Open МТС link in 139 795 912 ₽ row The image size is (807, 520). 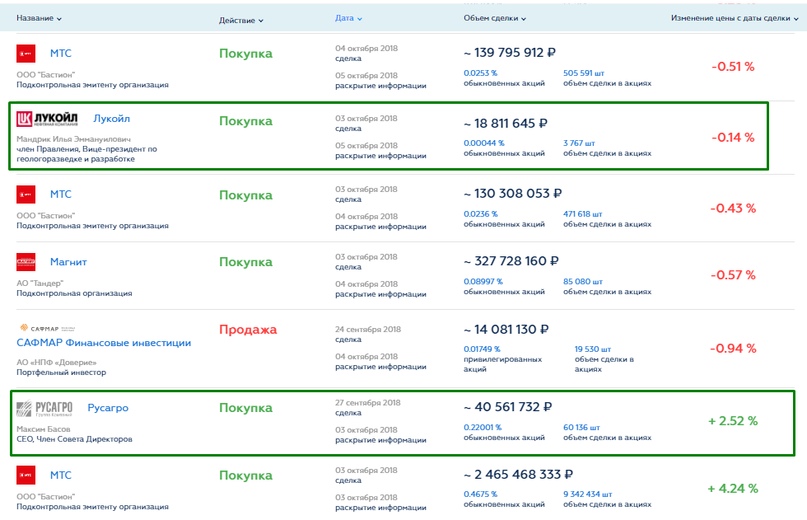point(61,53)
